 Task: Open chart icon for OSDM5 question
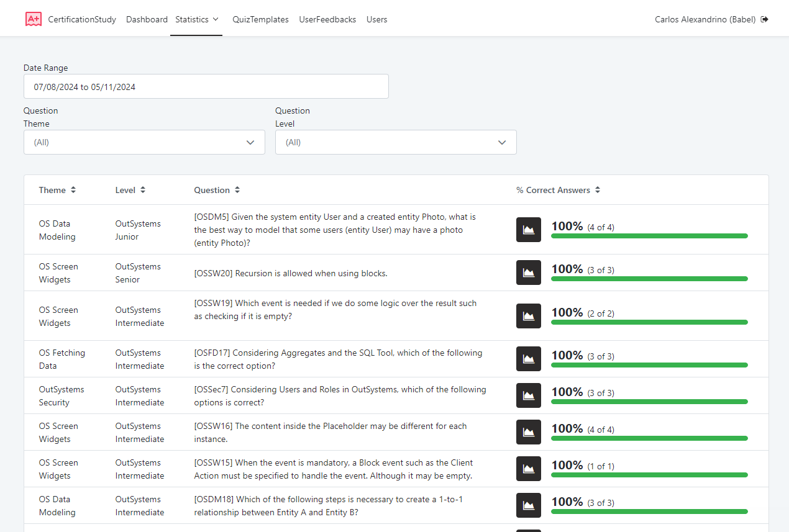tap(528, 230)
